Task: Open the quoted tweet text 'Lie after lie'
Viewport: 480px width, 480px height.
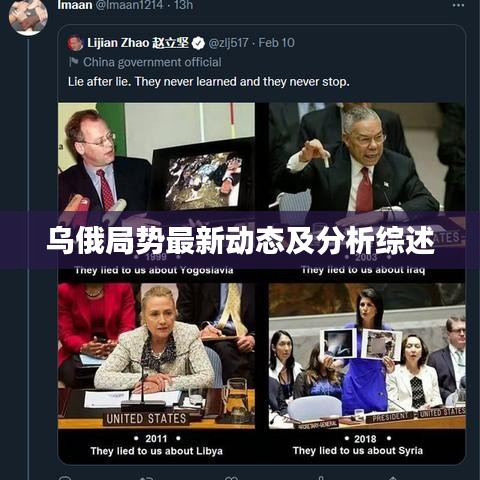Action: click(209, 82)
